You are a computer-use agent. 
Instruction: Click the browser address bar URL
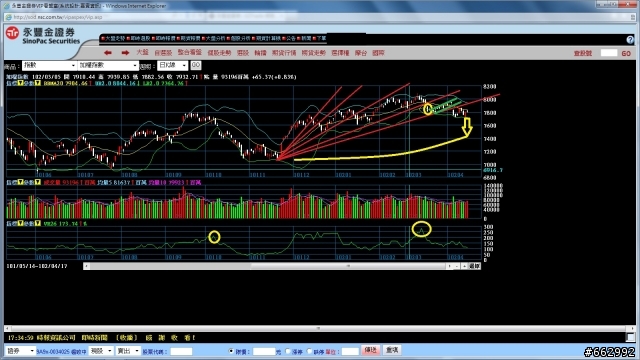(58, 17)
